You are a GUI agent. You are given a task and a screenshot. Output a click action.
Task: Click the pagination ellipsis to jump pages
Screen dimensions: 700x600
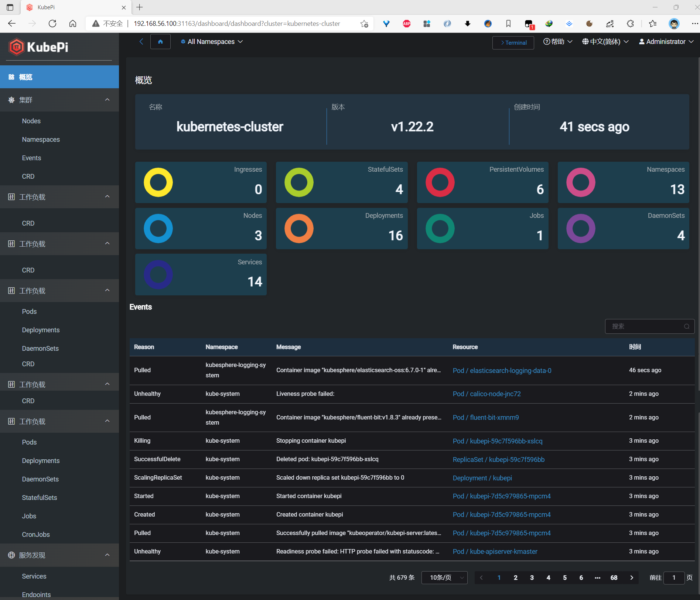click(598, 577)
